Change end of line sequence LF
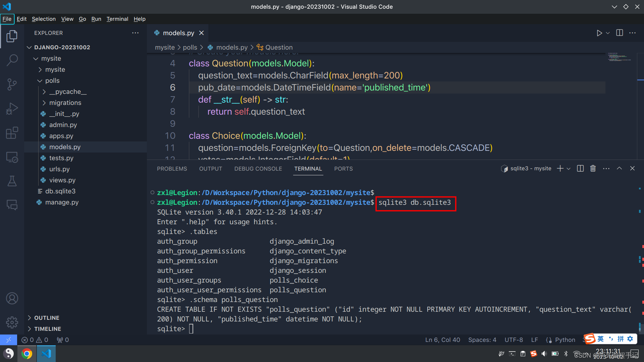Image resolution: width=644 pixels, height=362 pixels. coord(534,340)
